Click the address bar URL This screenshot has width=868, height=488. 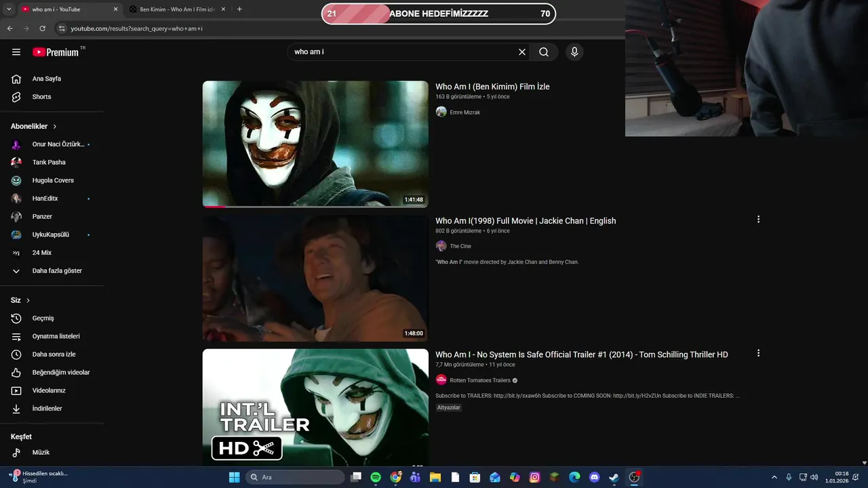coord(136,28)
